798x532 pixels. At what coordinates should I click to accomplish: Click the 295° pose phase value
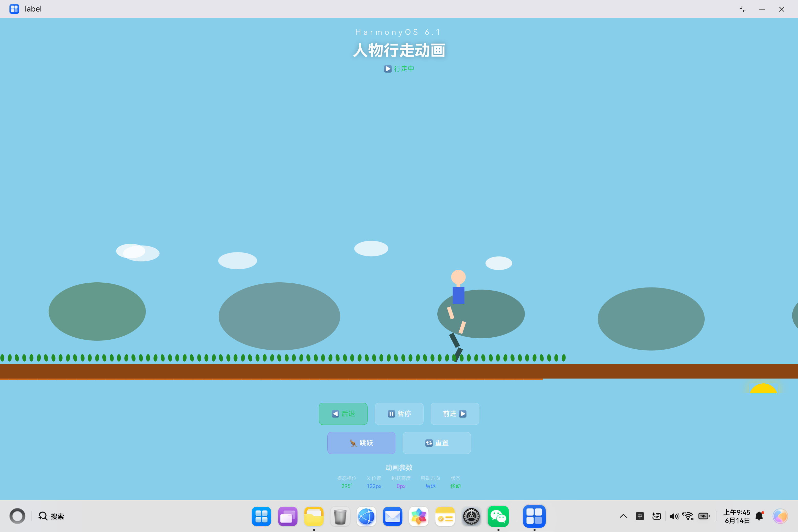coord(347,486)
